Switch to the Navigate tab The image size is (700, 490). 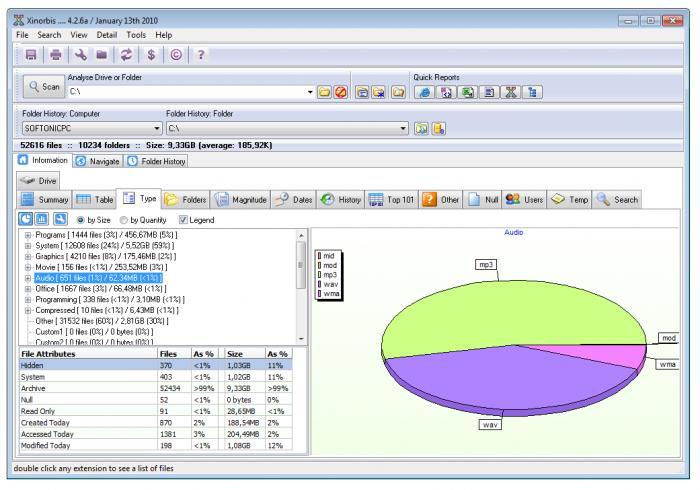pos(97,161)
